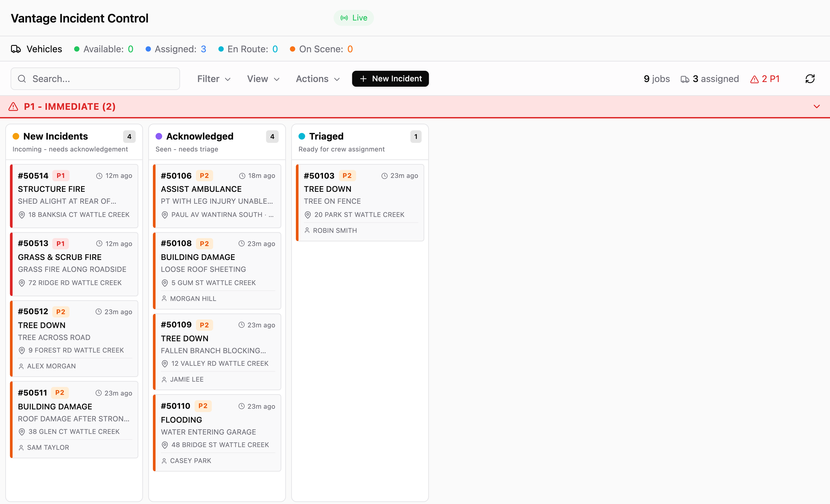The image size is (830, 504).
Task: Click the location pin for 48 Bridge St
Action: (x=165, y=445)
